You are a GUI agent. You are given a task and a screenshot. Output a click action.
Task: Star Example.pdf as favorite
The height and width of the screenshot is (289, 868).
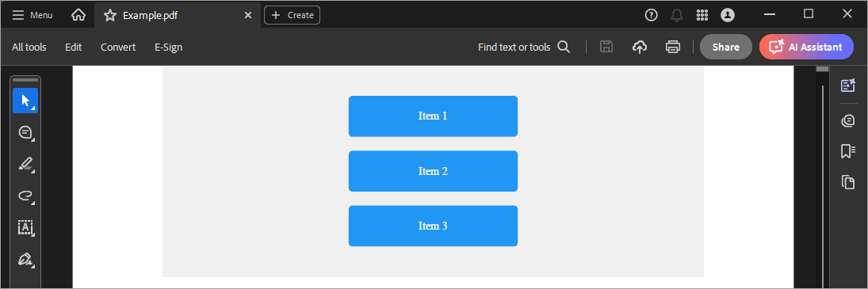tap(110, 15)
